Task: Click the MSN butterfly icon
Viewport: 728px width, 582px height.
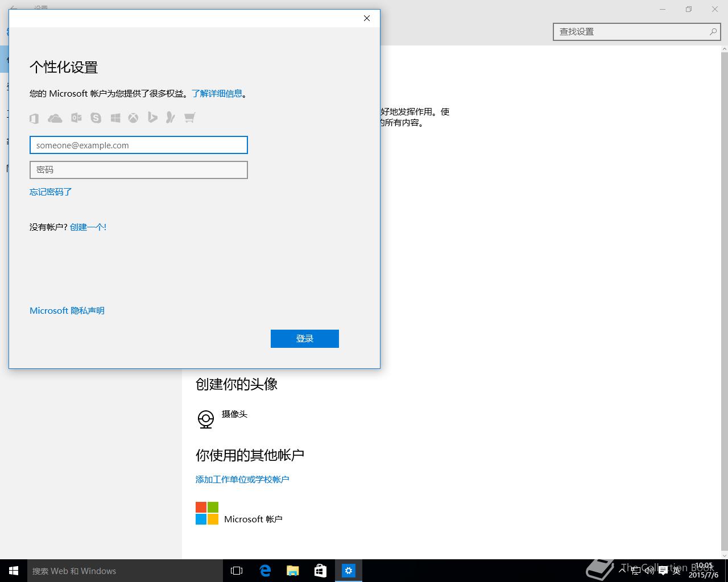Action: pos(170,117)
